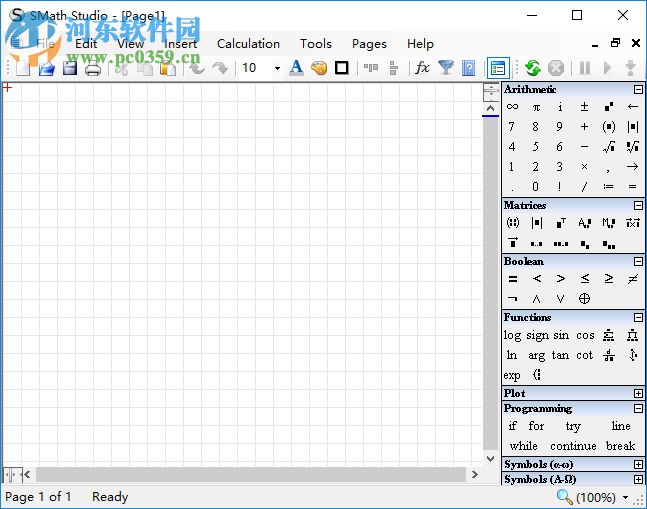
Task: Expand the Symbols (A-Ω) panel
Action: (x=638, y=479)
